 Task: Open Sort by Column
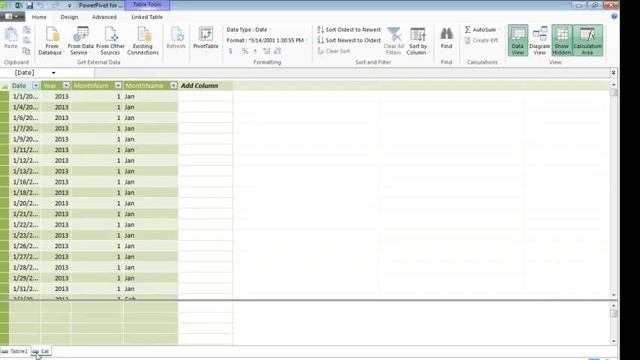coord(417,41)
